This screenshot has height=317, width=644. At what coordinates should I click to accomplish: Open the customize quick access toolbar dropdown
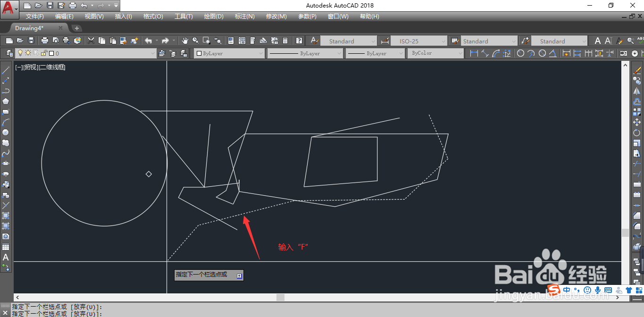[x=116, y=6]
